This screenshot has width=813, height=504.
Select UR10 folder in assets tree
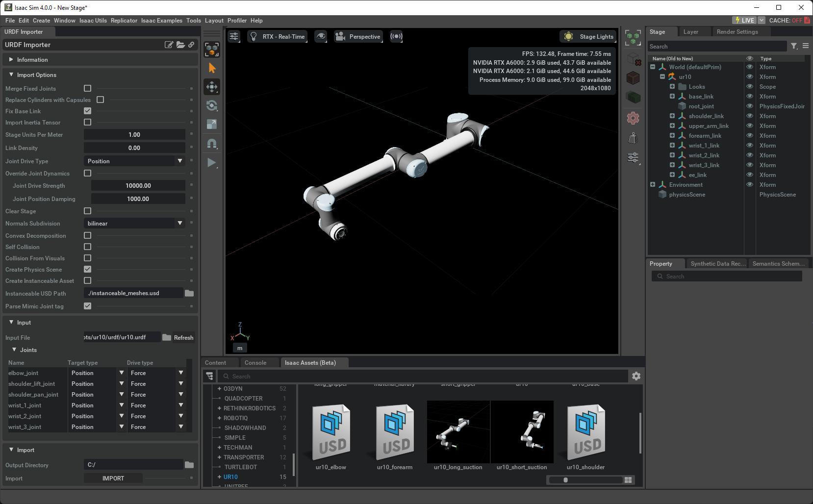pyautogui.click(x=230, y=477)
